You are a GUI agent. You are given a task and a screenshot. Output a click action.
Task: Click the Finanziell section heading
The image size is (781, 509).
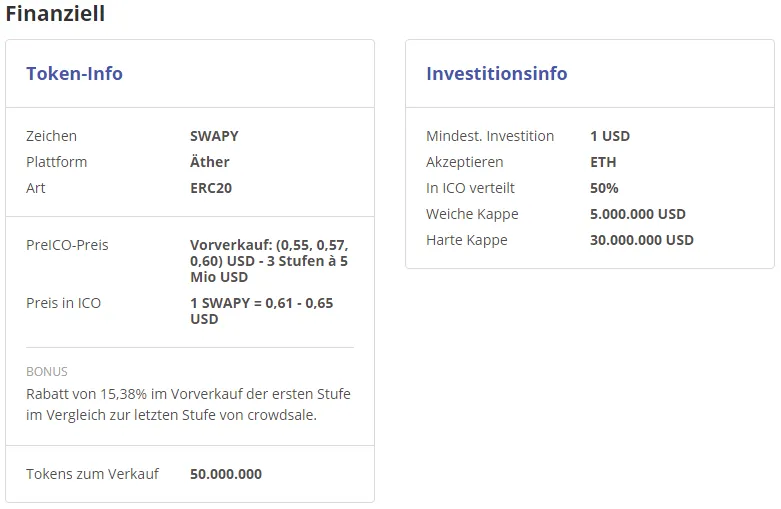tap(55, 13)
